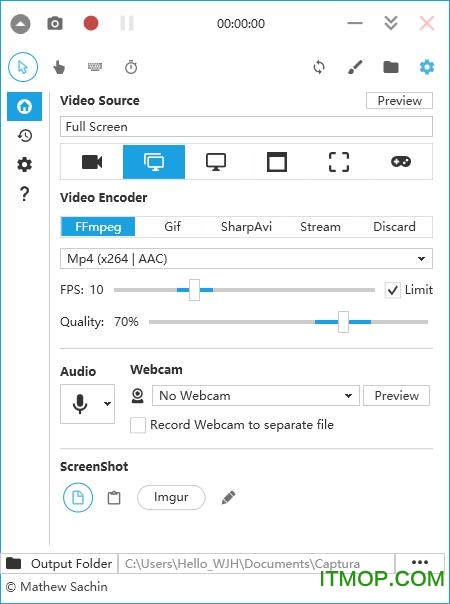Uncheck the FPS Limit checkbox

393,290
